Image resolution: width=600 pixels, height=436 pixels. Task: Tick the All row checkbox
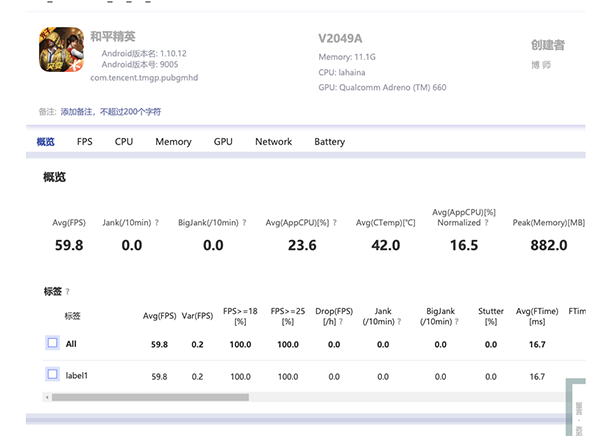tap(53, 343)
